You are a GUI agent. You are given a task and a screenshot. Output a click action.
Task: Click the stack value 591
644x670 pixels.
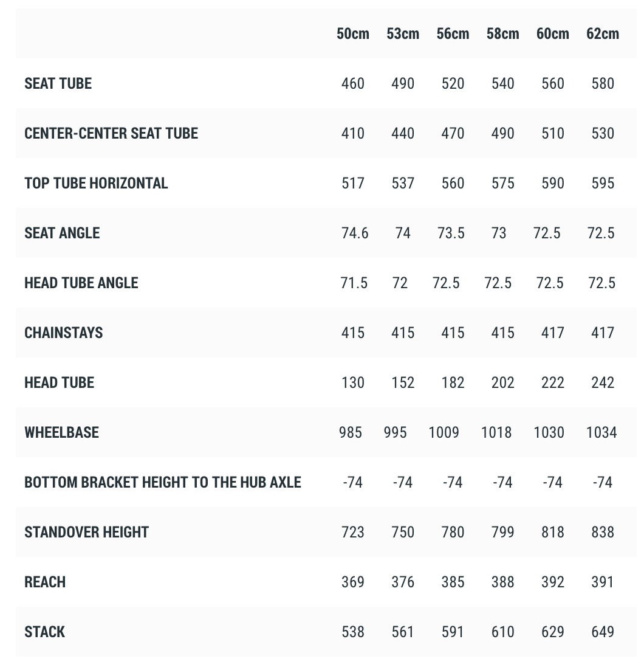[x=453, y=632]
